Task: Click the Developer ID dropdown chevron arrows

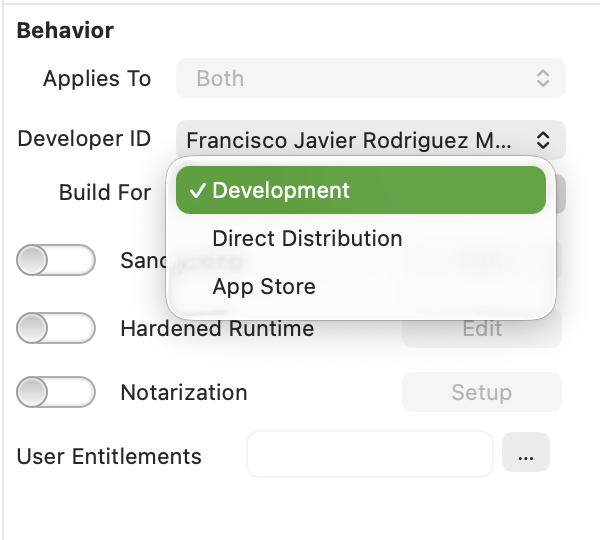Action: pos(542,140)
